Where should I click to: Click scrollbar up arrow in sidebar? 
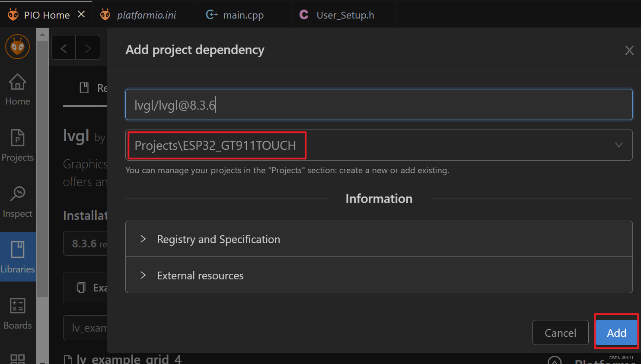[x=42, y=34]
